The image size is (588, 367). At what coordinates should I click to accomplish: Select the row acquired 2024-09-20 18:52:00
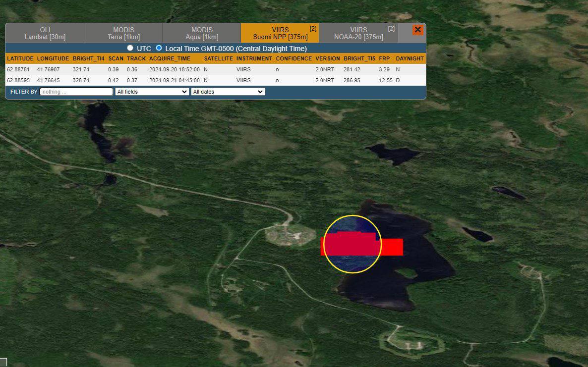tap(175, 69)
